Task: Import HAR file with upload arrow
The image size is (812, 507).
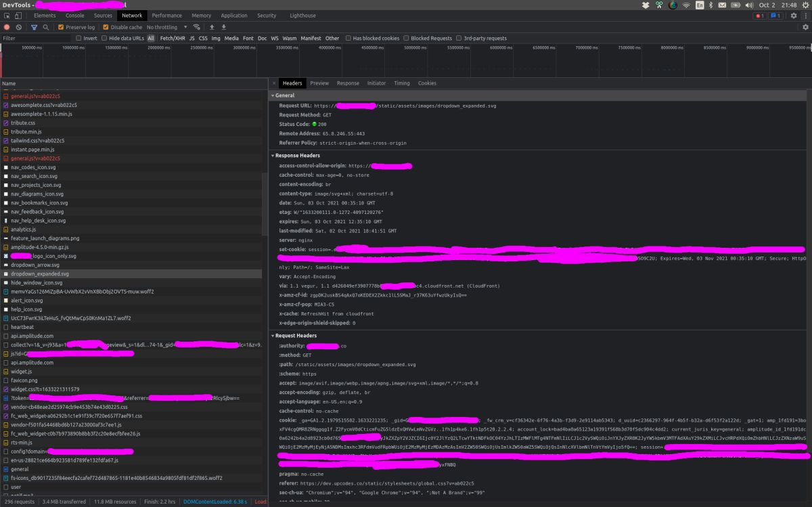Action: tap(212, 27)
